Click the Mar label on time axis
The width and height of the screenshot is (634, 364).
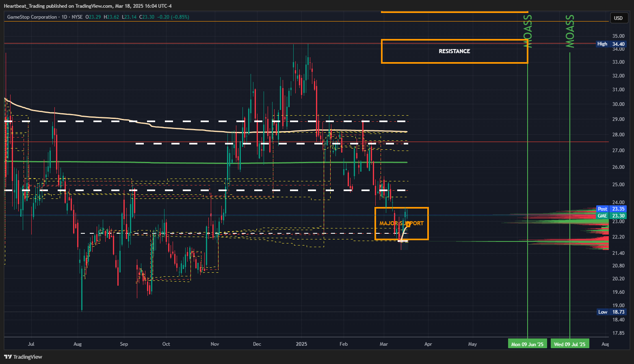click(x=384, y=344)
